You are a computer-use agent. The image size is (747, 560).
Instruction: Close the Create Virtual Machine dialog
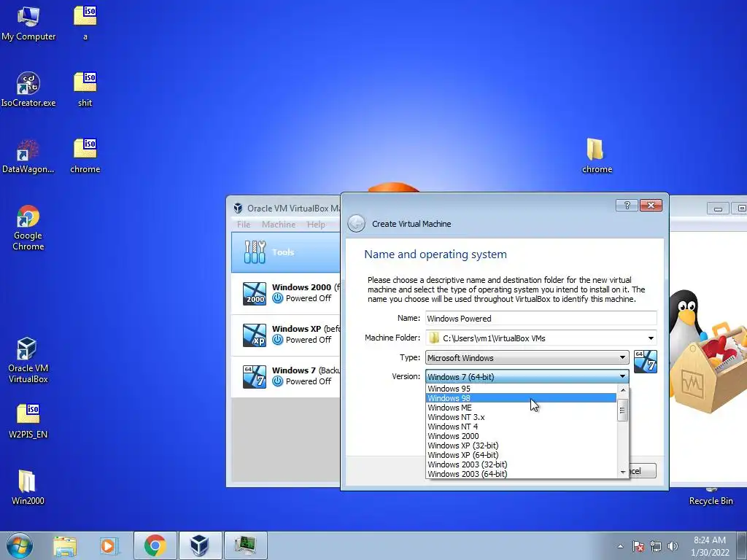pyautogui.click(x=651, y=205)
